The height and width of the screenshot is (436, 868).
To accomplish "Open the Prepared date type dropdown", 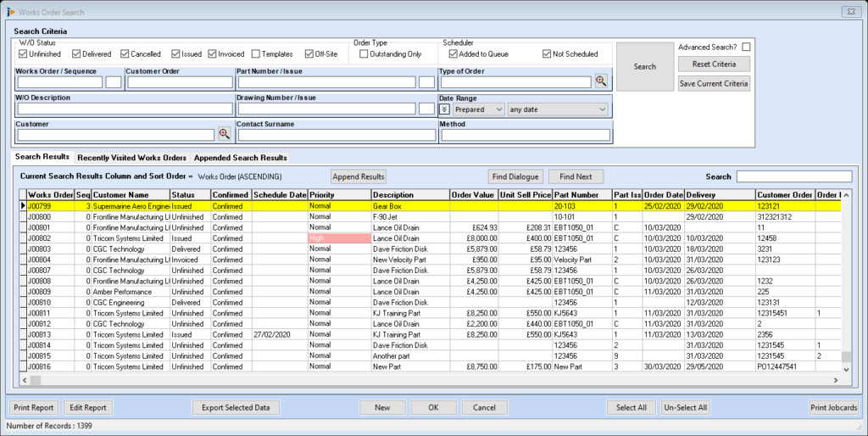I will point(479,109).
